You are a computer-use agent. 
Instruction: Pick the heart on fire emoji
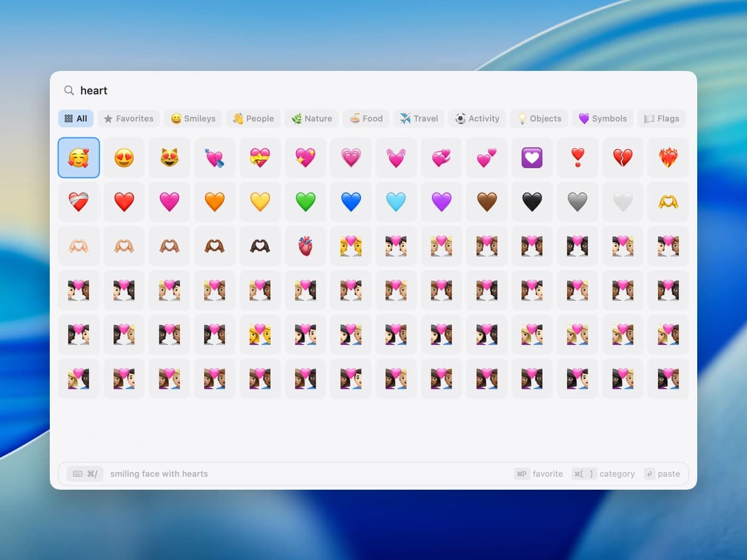tap(669, 158)
